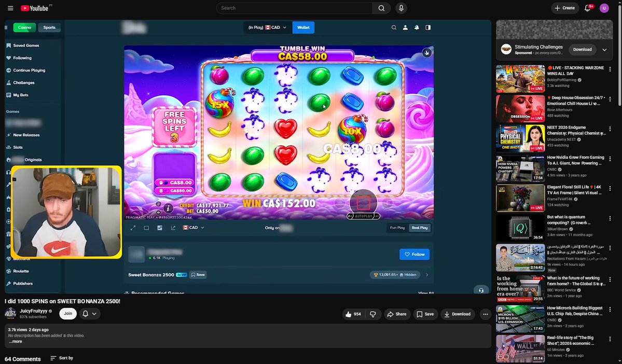
Task: Start voice search with microphone icon
Action: (x=401, y=8)
